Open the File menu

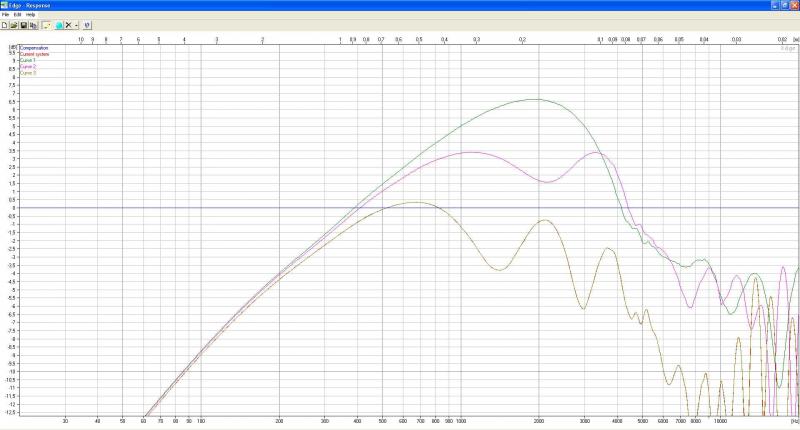coord(6,14)
